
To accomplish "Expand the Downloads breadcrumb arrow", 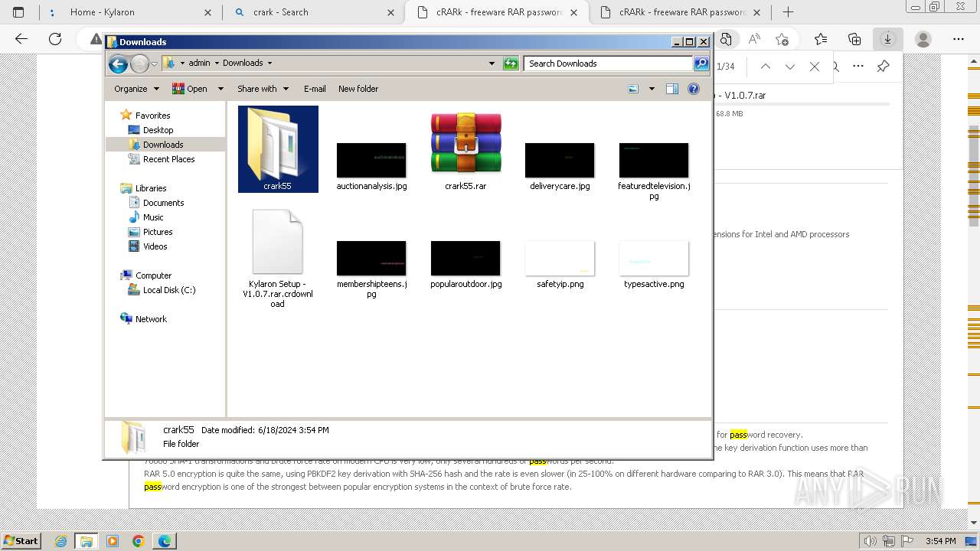I will [269, 64].
